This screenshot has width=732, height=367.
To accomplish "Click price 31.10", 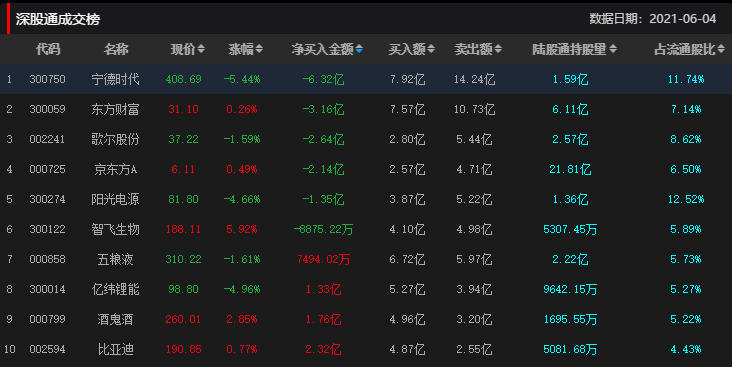I will tap(183, 109).
